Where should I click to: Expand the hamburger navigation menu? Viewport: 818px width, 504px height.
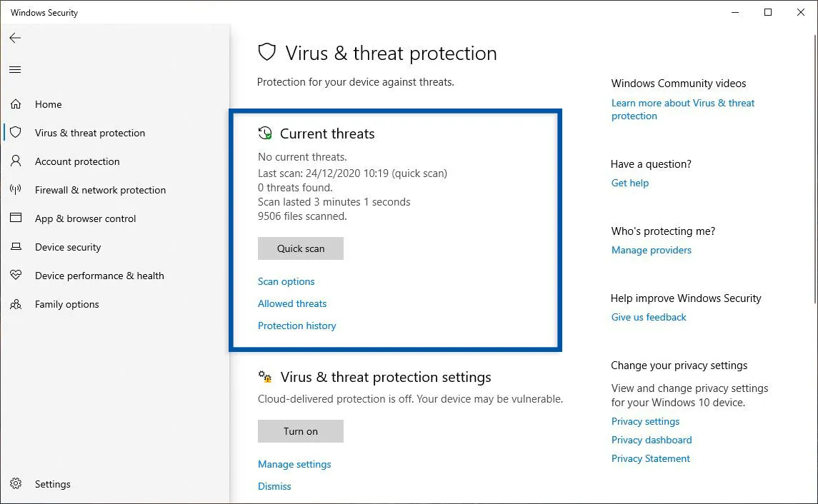[15, 69]
